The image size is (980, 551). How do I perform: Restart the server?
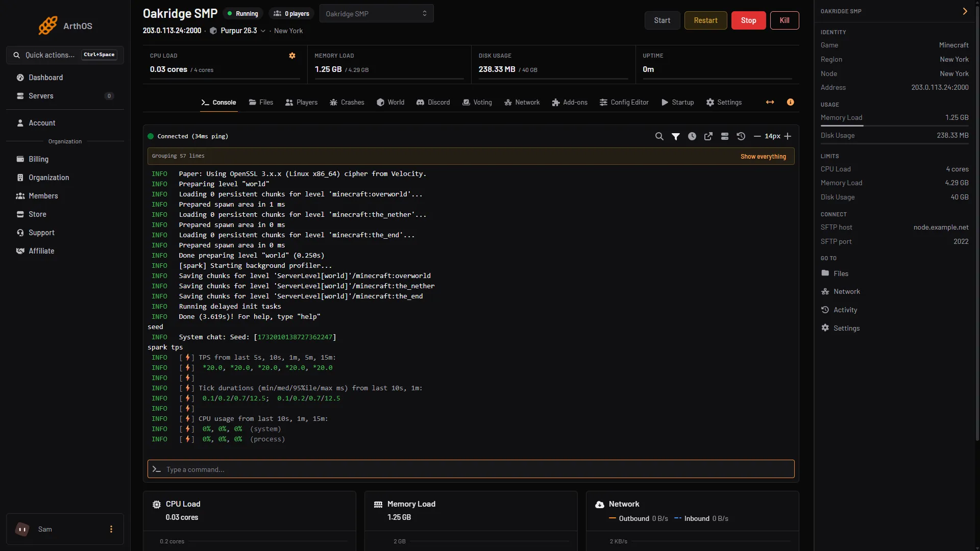point(705,20)
